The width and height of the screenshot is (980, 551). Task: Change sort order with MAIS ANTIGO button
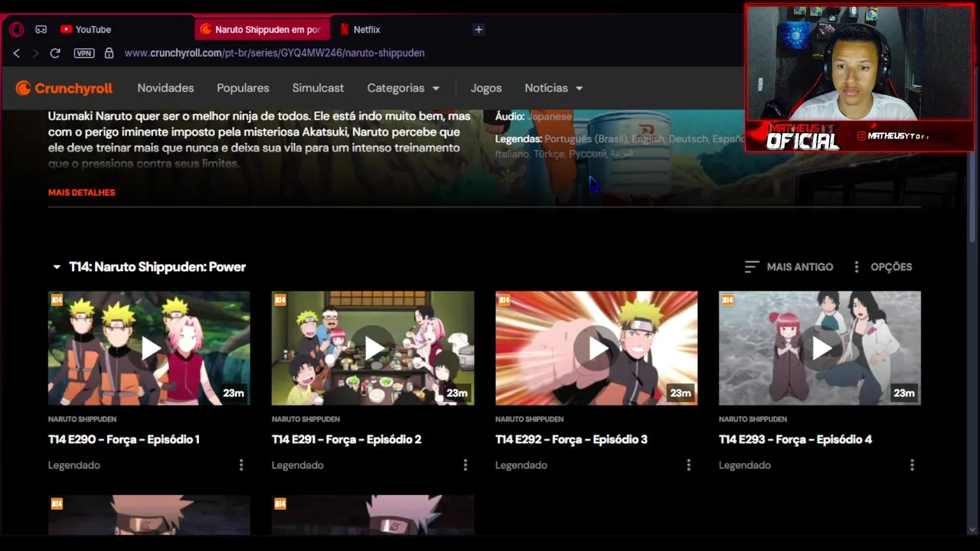pos(789,267)
